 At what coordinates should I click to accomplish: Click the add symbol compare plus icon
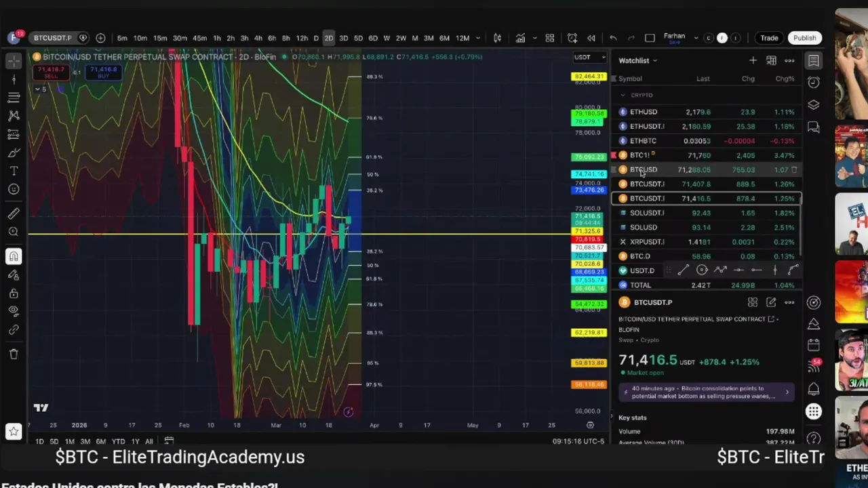(x=100, y=38)
